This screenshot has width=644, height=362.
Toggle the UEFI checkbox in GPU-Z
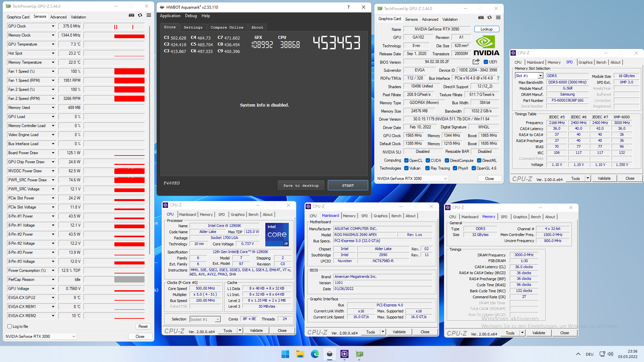[486, 62]
